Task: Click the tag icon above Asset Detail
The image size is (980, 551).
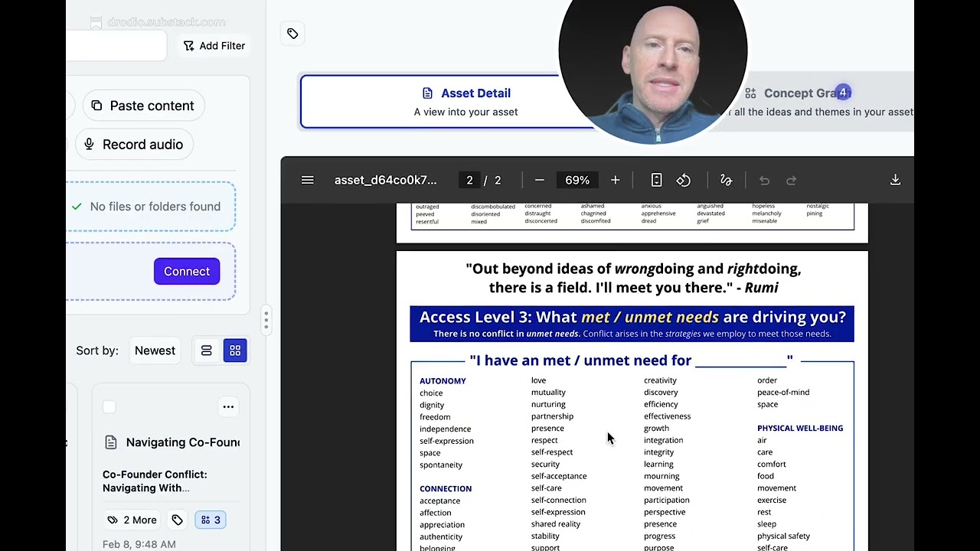Action: [292, 34]
